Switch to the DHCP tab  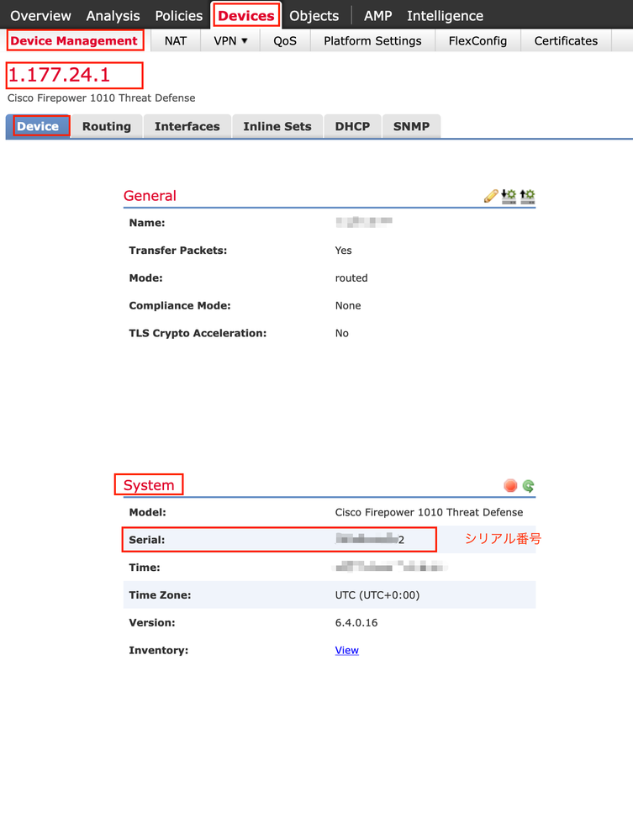(352, 126)
